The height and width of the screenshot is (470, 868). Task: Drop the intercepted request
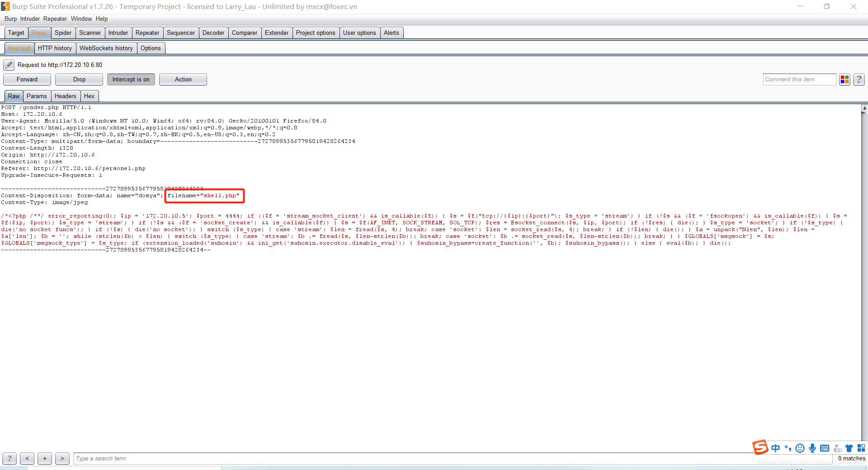click(x=79, y=80)
